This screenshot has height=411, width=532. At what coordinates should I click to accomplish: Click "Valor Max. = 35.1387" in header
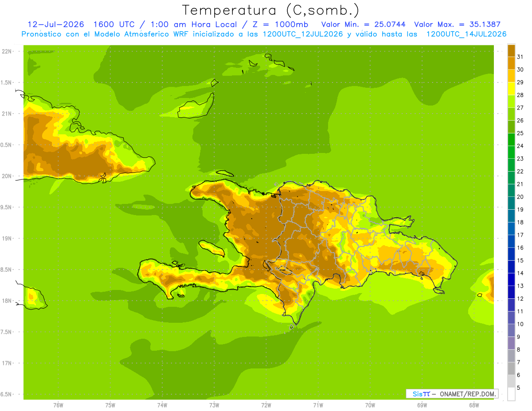[457, 24]
